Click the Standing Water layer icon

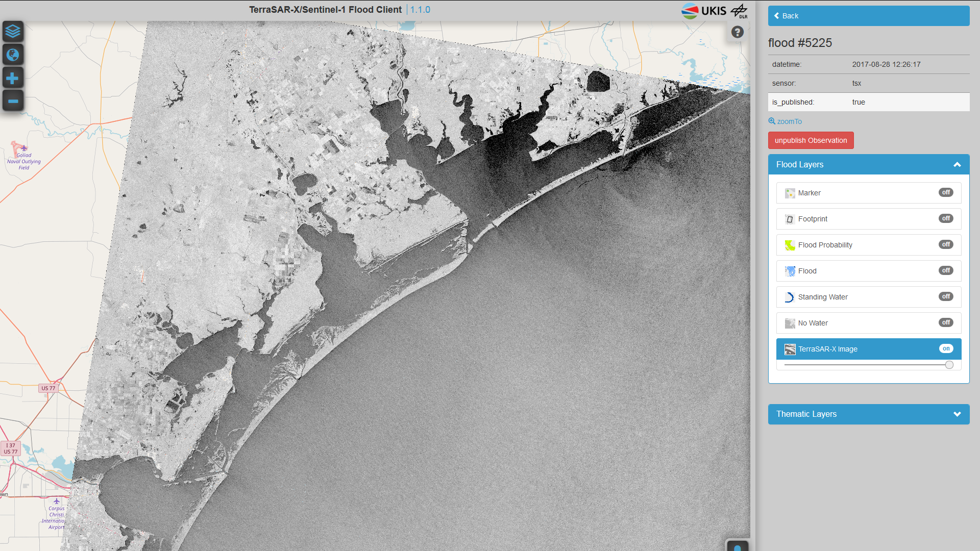pos(790,297)
